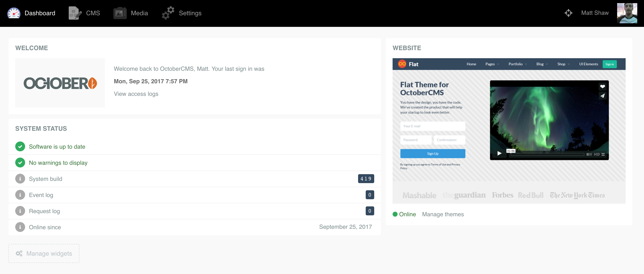Click Software is up to date text

point(57,147)
